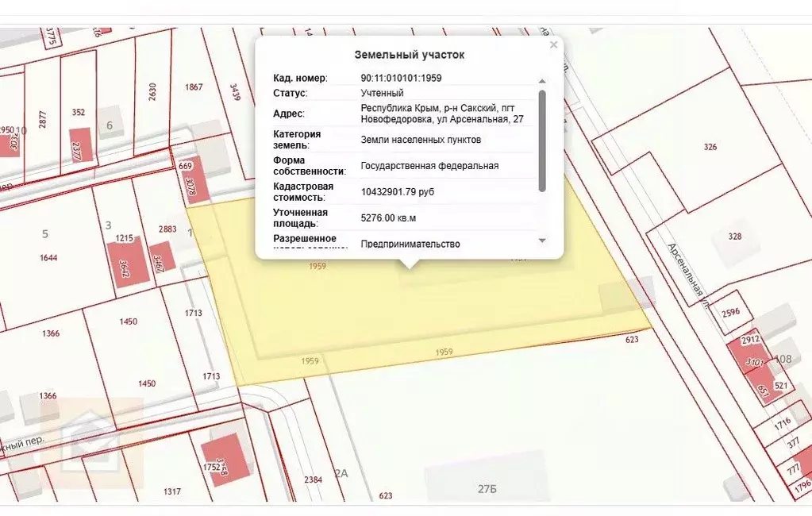Image resolution: width=812 pixels, height=516 pixels.
Task: Select parcel 1867 on the map
Action: coord(194,87)
